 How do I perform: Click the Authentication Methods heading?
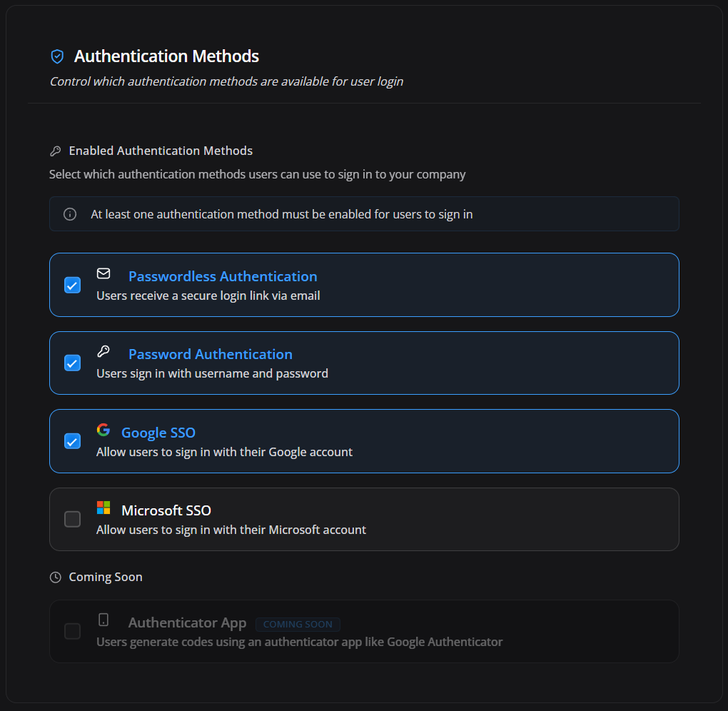(166, 56)
